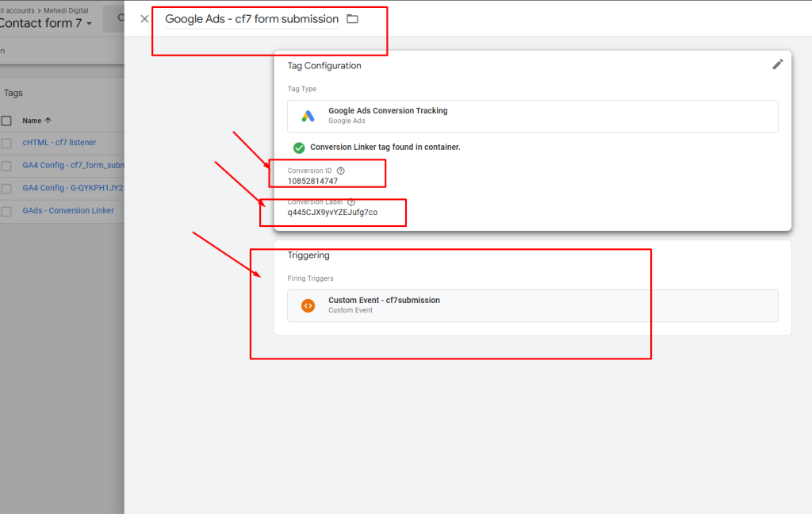Sort tags by the Name column

[x=36, y=121]
